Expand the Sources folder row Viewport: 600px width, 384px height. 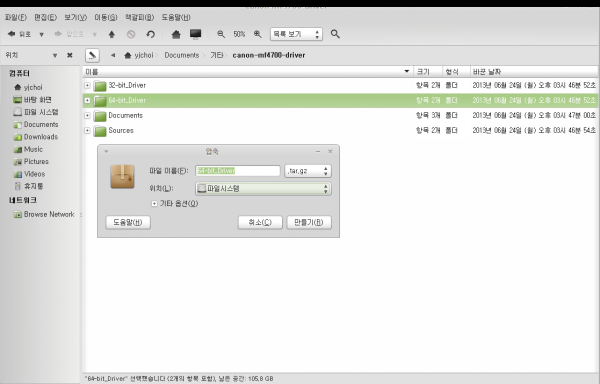[x=87, y=131]
